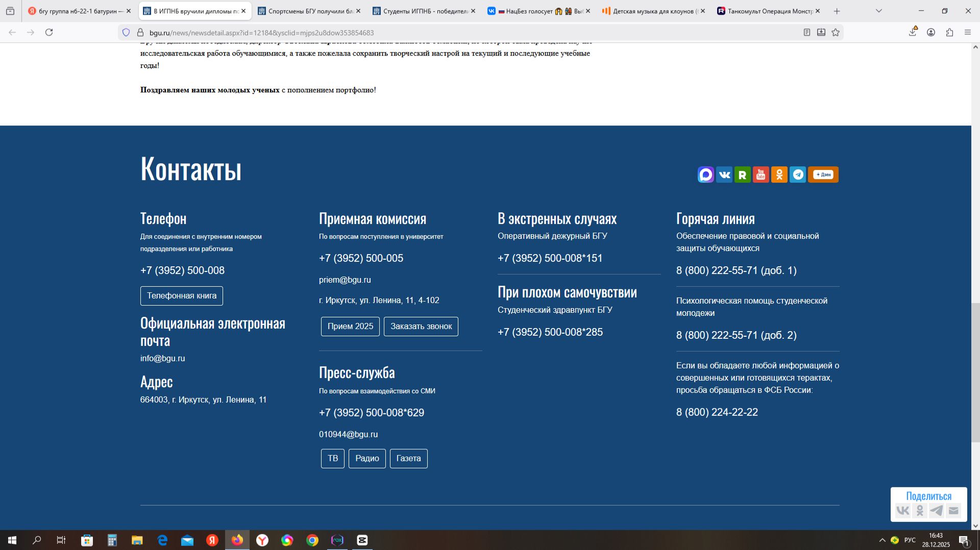Toggle Firefox reader view
The height and width of the screenshot is (550, 980).
pos(806,32)
